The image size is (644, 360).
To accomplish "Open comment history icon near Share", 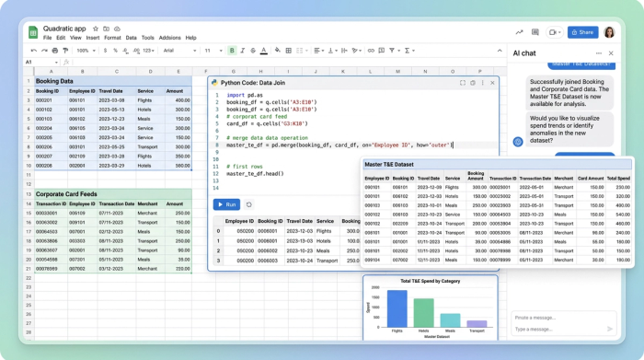I will click(535, 32).
